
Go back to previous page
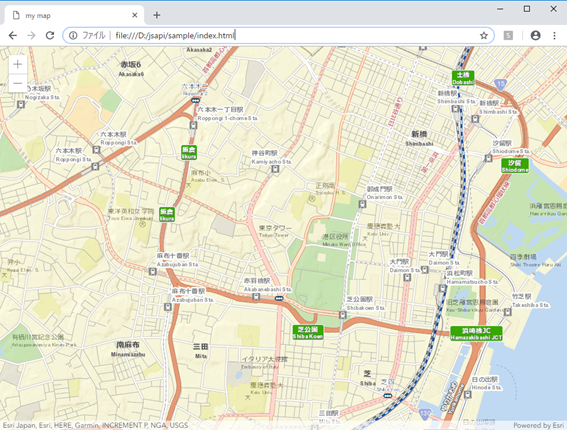13,35
